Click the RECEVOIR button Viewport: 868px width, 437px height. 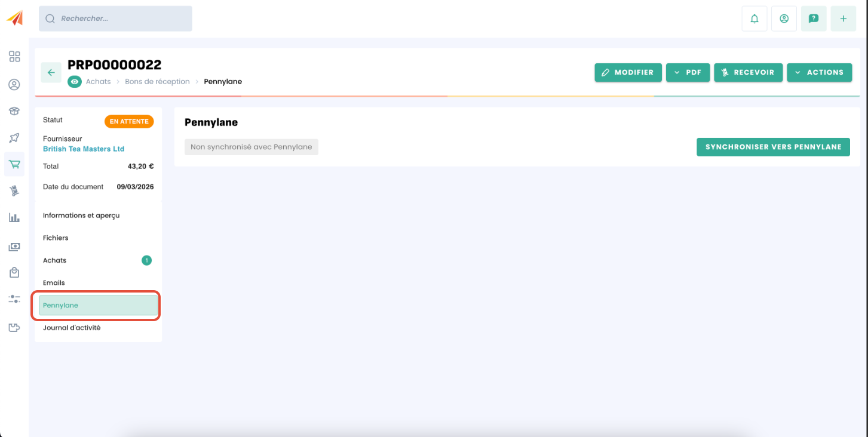point(749,72)
